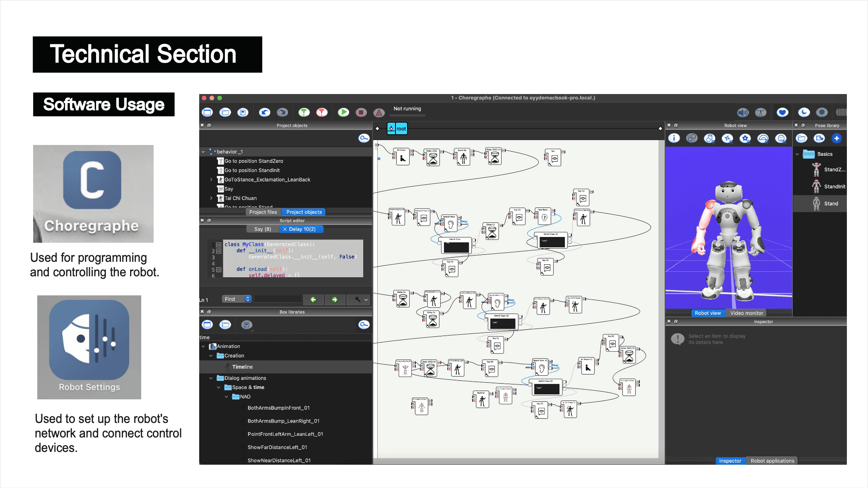
Task: Click the Undo arrow icon
Action: point(265,112)
